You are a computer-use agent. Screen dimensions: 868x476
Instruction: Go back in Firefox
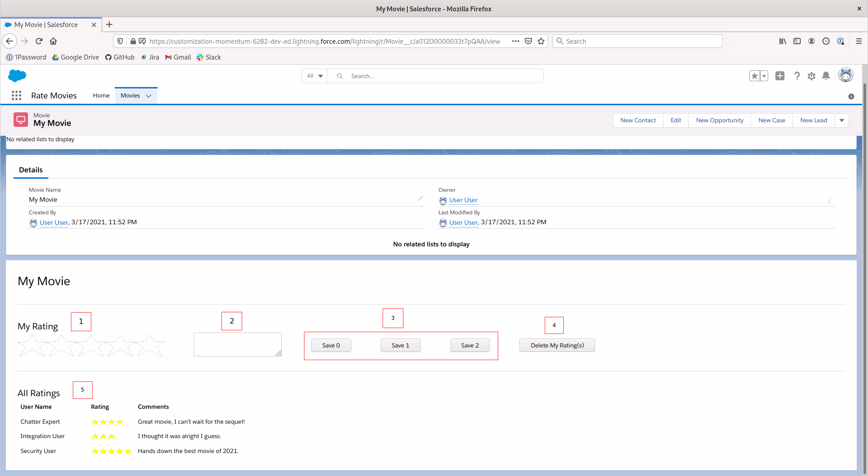click(x=9, y=41)
